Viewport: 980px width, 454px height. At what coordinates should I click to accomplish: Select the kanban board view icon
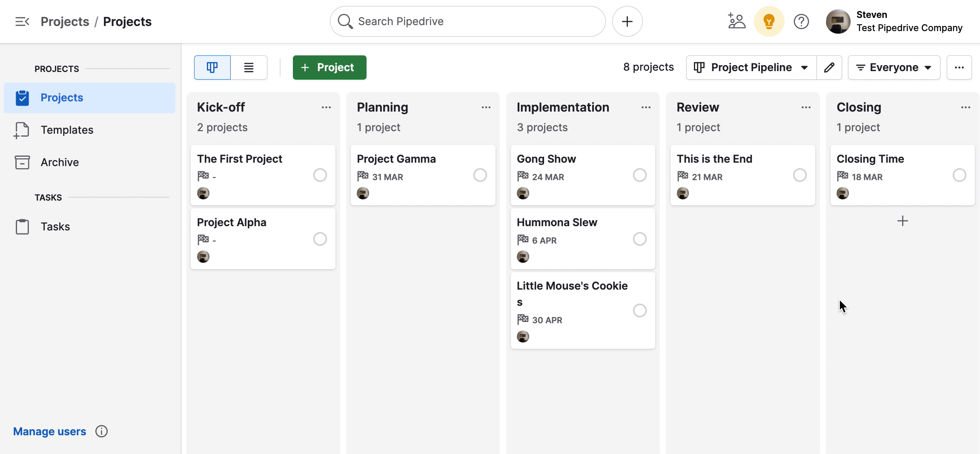(x=212, y=67)
